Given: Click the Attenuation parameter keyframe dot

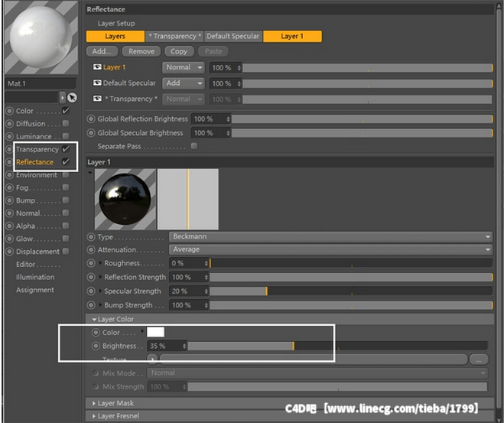Looking at the screenshot, I should pyautogui.click(x=91, y=249).
